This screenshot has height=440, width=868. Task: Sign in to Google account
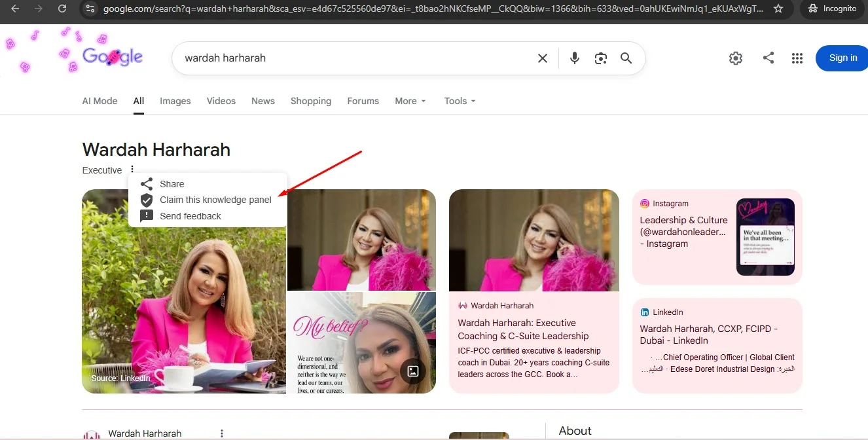(x=842, y=58)
